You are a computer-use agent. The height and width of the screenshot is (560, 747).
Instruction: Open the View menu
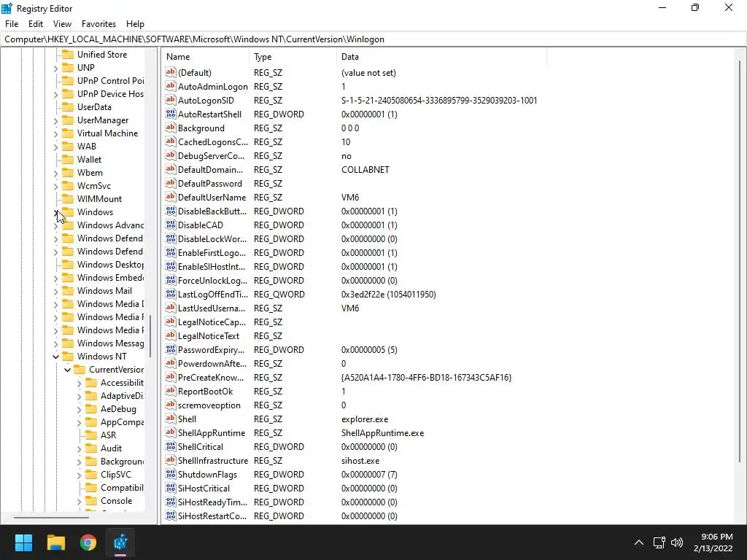tap(62, 24)
